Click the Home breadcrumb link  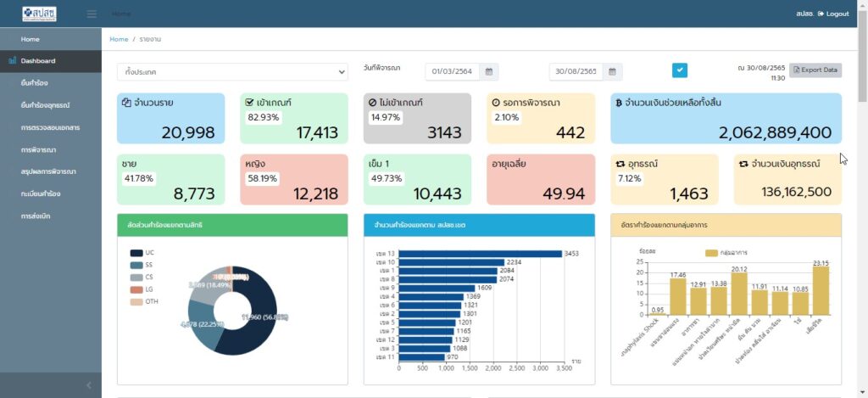[119, 39]
